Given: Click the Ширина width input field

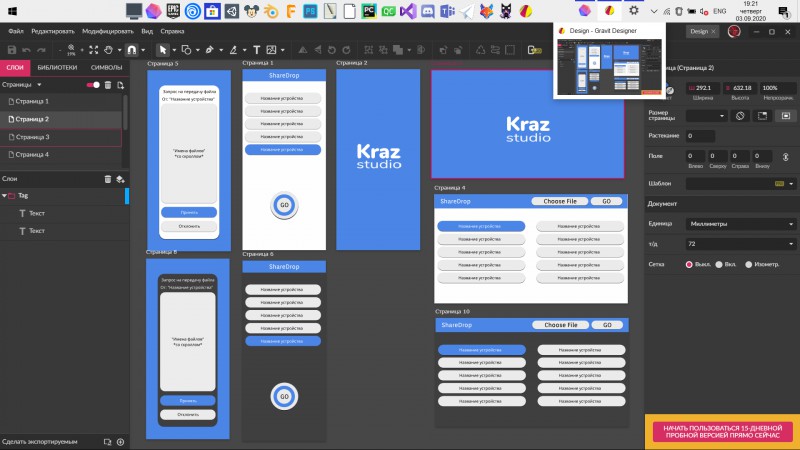Looking at the screenshot, I should pos(703,88).
